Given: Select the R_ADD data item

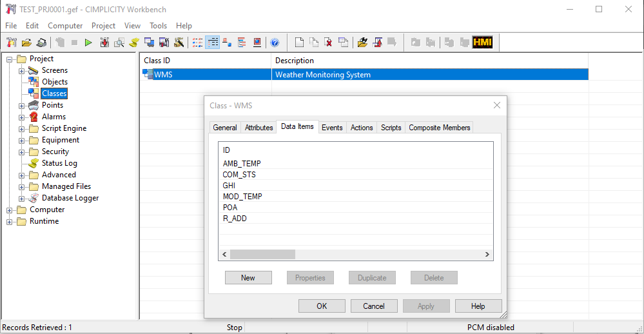Looking at the screenshot, I should pyautogui.click(x=235, y=219).
